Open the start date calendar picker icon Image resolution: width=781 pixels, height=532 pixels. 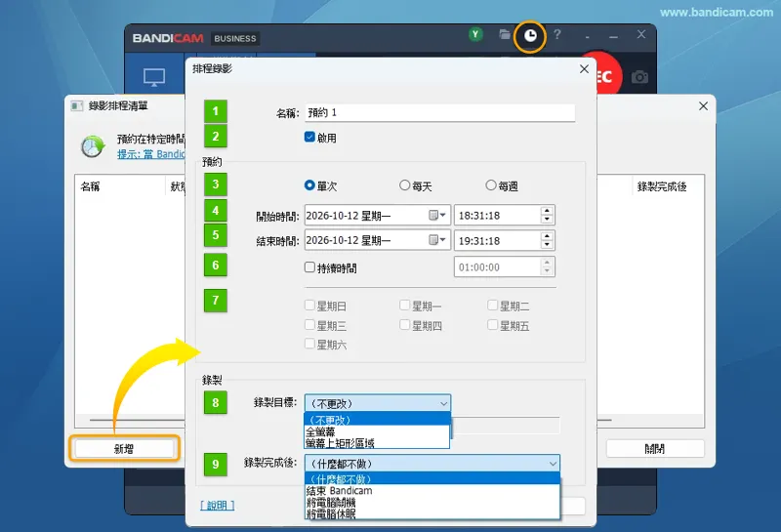pos(436,215)
